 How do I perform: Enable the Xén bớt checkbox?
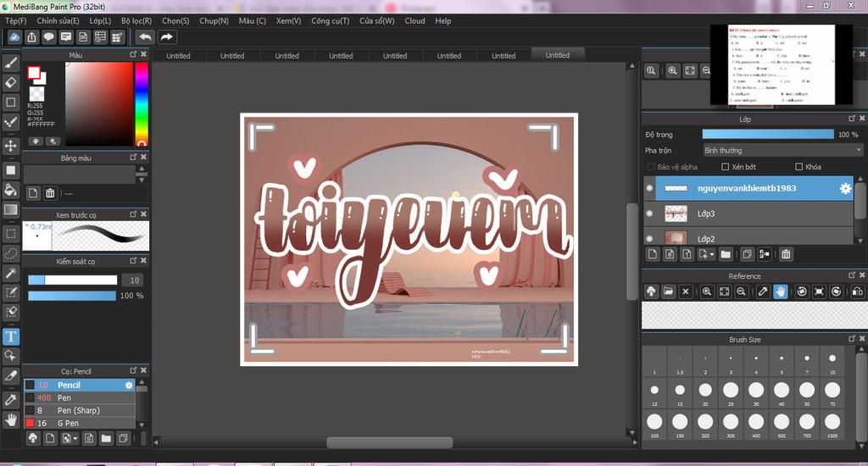coord(726,167)
